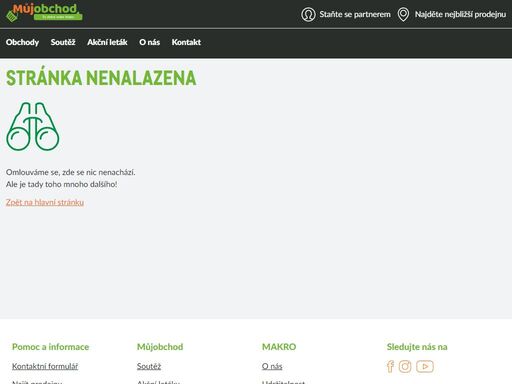Viewport: 512px width, 384px height.
Task: Click the Soutěž link in the footer
Action: click(x=149, y=366)
